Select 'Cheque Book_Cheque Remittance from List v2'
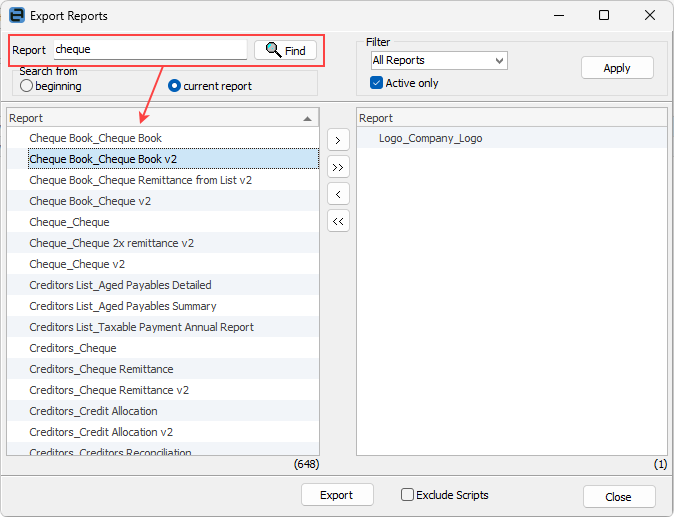Viewport: 674px width, 517px height. pyautogui.click(x=162, y=180)
